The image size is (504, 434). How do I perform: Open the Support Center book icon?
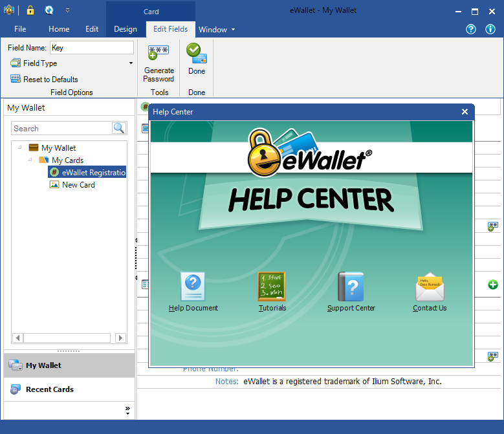[351, 287]
